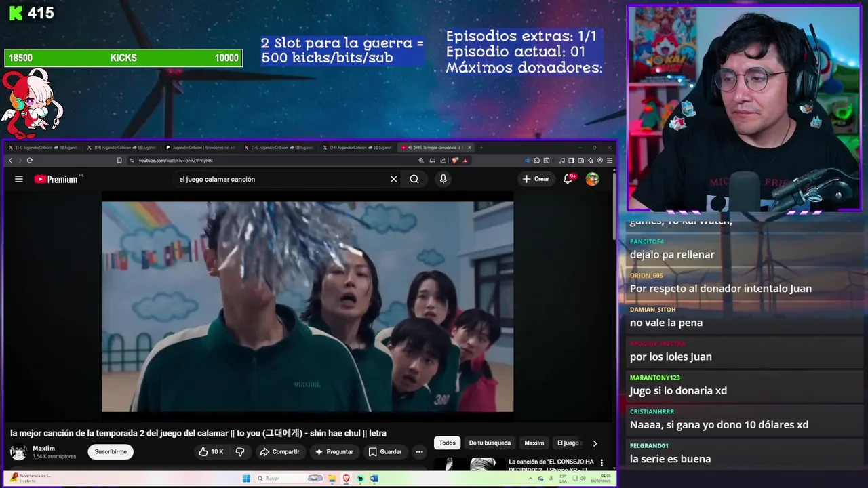Open the browser extensions puzzle icon
Screen dimensions: 868x488
click(x=537, y=161)
